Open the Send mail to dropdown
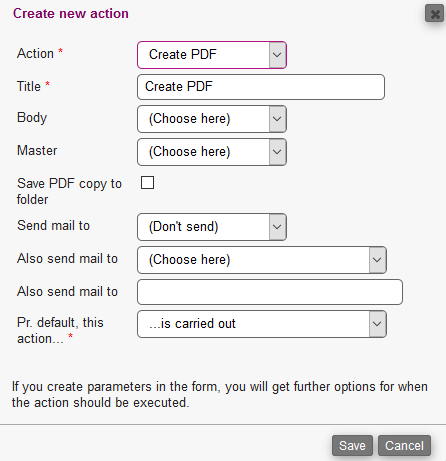 pyautogui.click(x=212, y=227)
